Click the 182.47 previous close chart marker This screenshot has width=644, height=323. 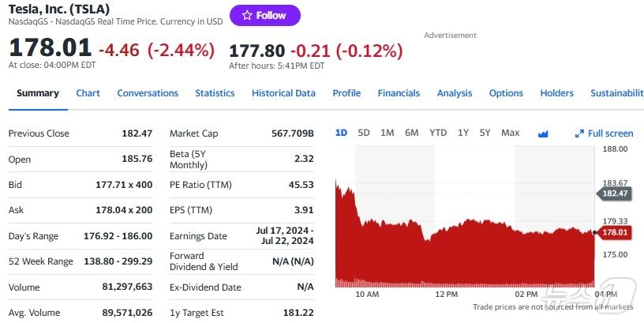614,193
